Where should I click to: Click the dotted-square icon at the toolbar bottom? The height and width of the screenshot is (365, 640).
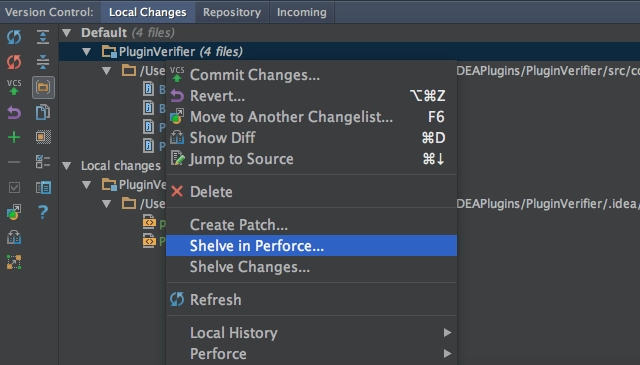click(x=14, y=262)
